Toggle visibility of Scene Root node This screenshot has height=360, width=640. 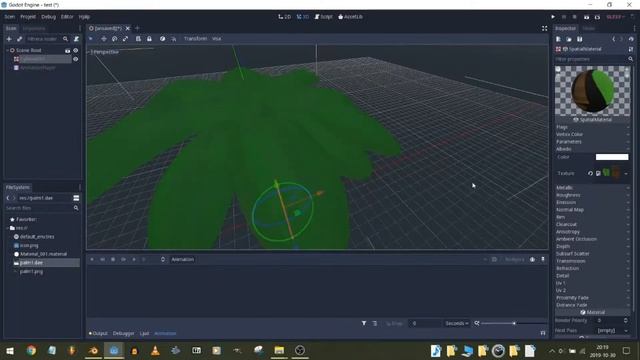[x=76, y=50]
